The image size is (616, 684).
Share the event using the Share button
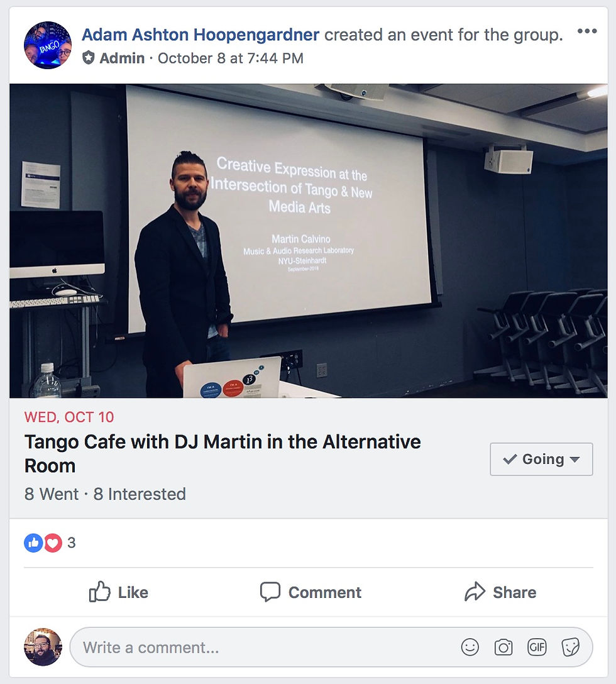(500, 592)
